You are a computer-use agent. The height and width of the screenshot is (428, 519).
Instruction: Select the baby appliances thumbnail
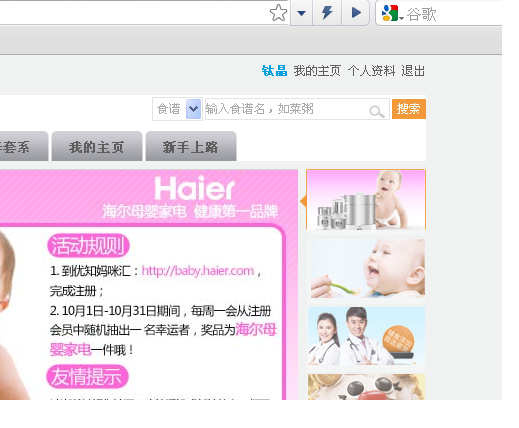tap(366, 200)
